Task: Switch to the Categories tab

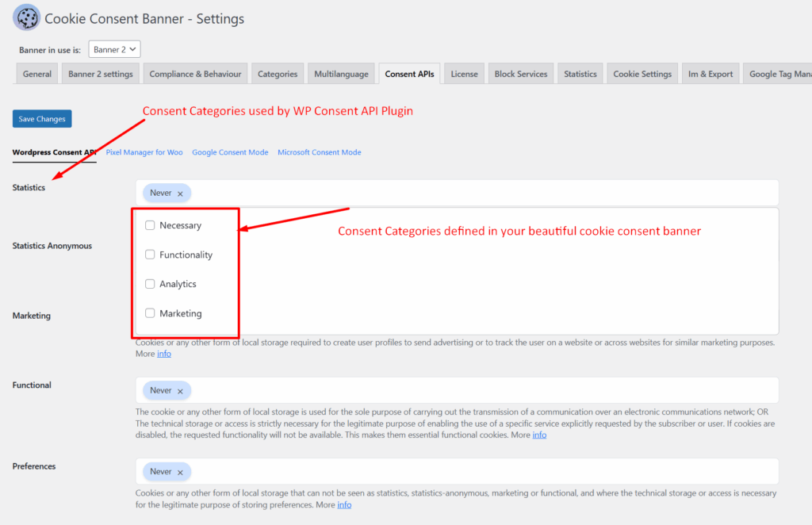Action: tap(278, 74)
